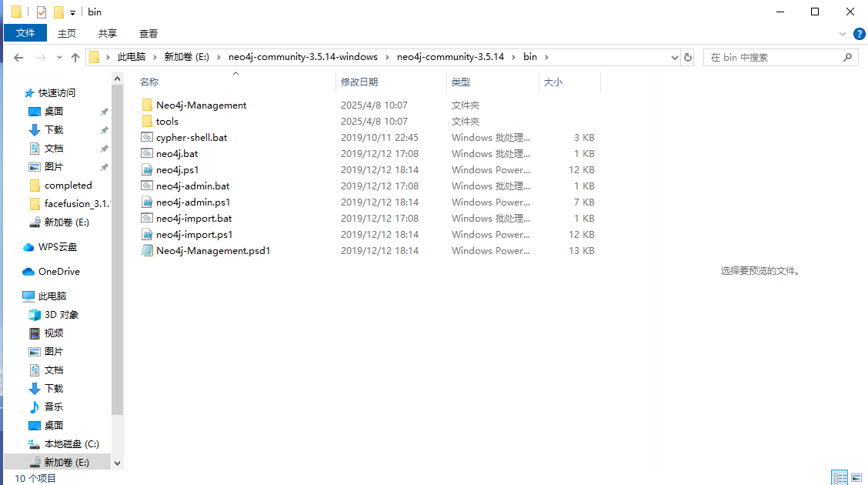Select the tools folder icon
Screen dimensions: 868x485
[x=147, y=122]
